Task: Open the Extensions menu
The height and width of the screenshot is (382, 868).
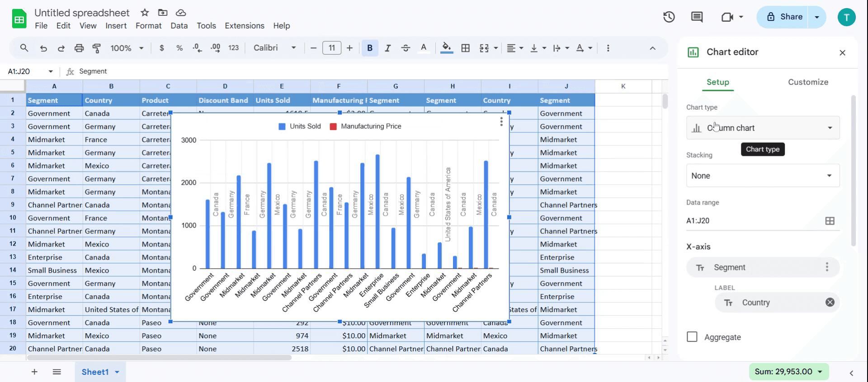Action: click(244, 26)
